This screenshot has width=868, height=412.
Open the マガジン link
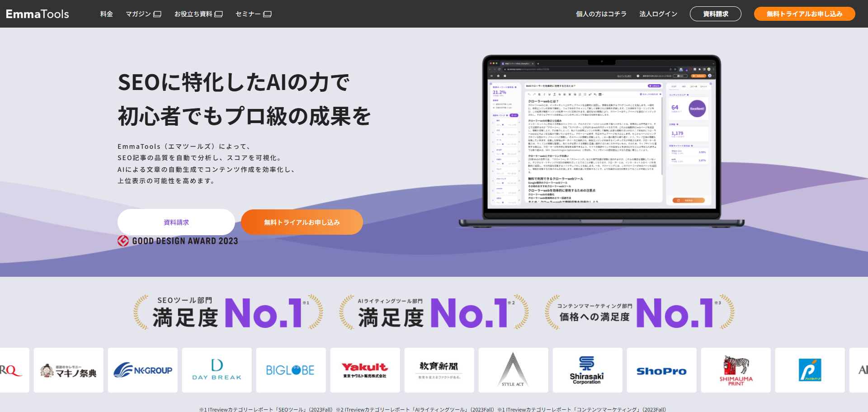143,14
